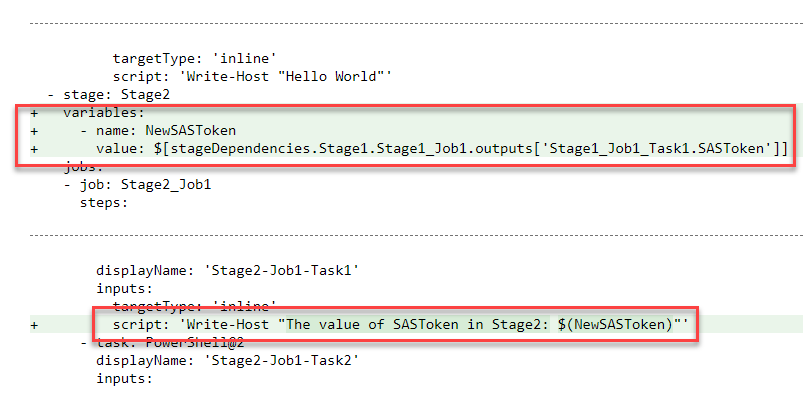Click the script line printing $(NewSASToken)
The height and width of the screenshot is (399, 803).
(x=399, y=324)
